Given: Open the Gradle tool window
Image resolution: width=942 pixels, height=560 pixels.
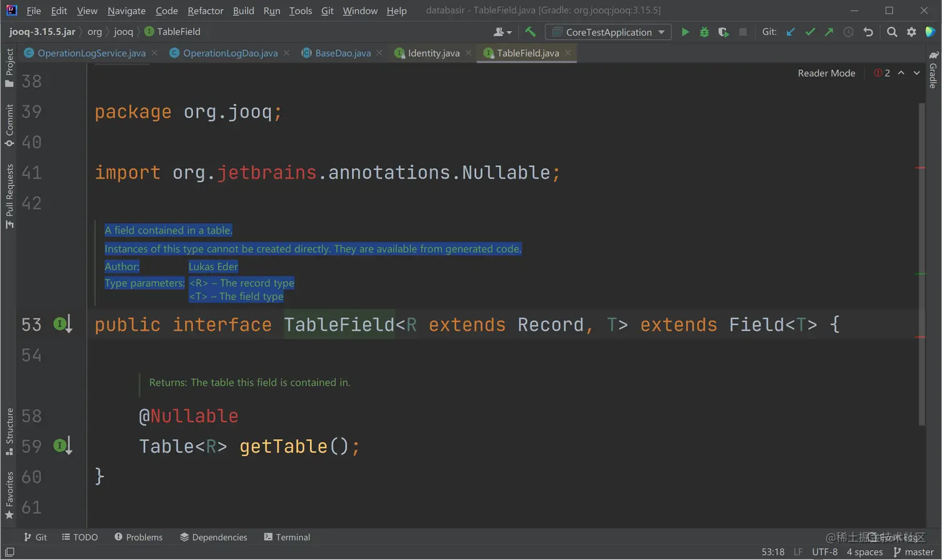Looking at the screenshot, I should click(933, 70).
